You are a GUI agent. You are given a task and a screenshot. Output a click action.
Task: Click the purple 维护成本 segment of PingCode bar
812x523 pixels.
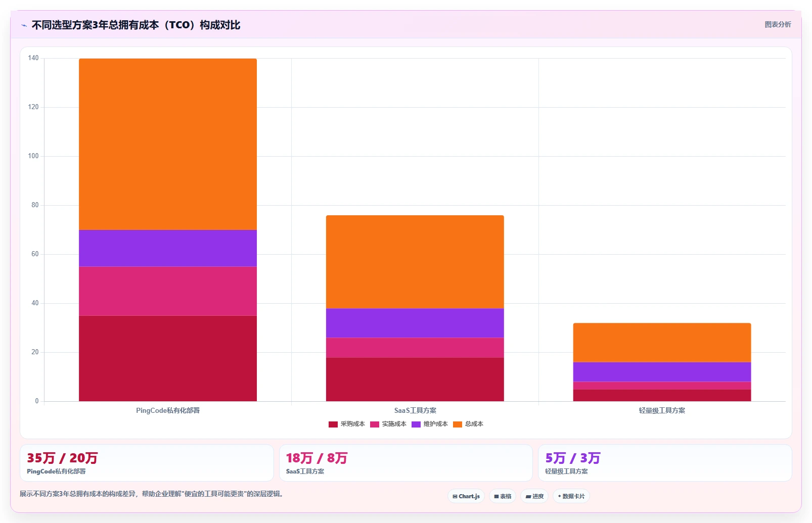(x=168, y=248)
